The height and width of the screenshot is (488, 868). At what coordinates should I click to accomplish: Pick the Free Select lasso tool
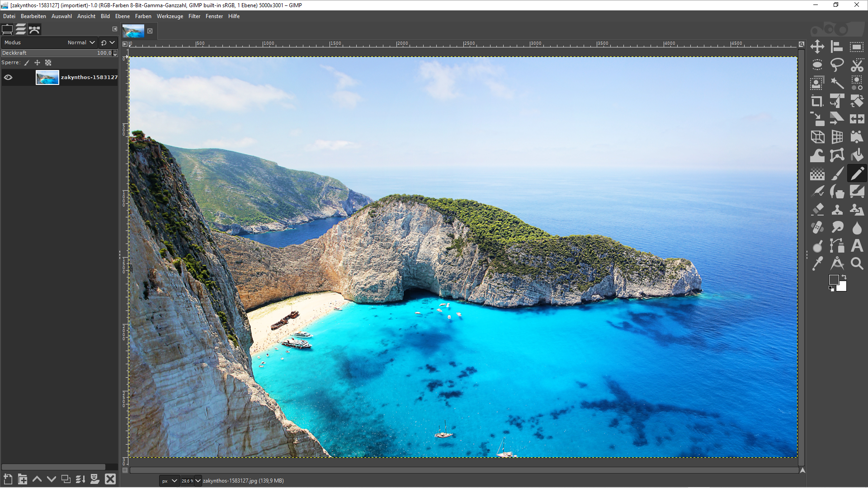pyautogui.click(x=837, y=65)
